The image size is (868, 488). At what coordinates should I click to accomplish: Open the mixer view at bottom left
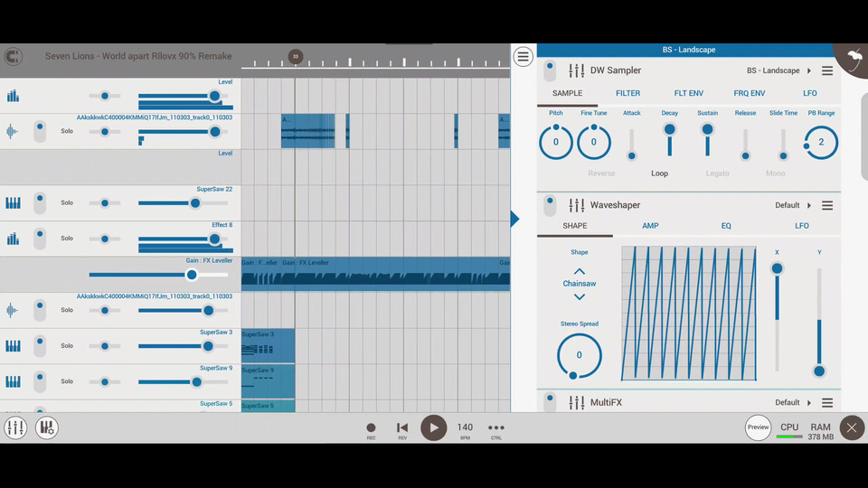(15, 427)
